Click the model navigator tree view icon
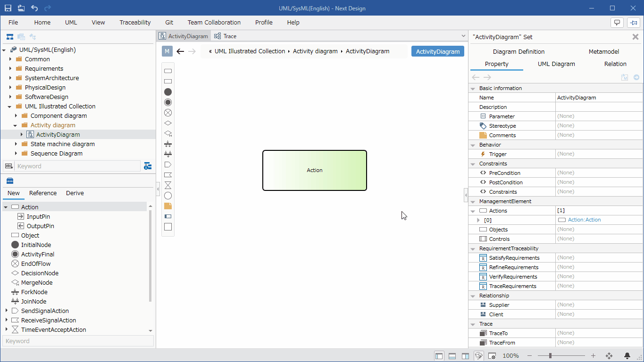This screenshot has width=644, height=362. coord(9,37)
